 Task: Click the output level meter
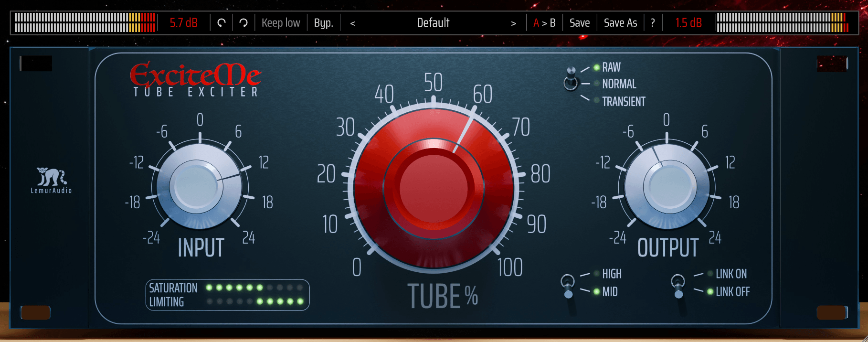click(x=782, y=22)
